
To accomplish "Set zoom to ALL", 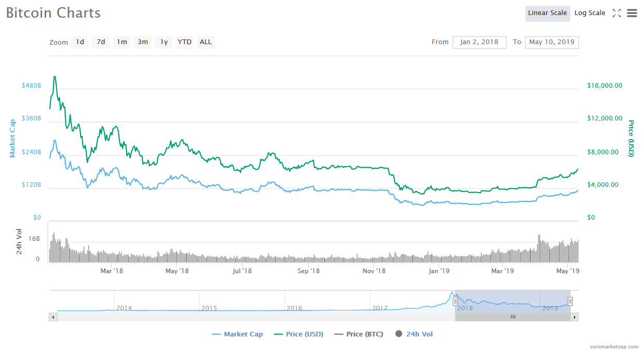I will coord(206,42).
